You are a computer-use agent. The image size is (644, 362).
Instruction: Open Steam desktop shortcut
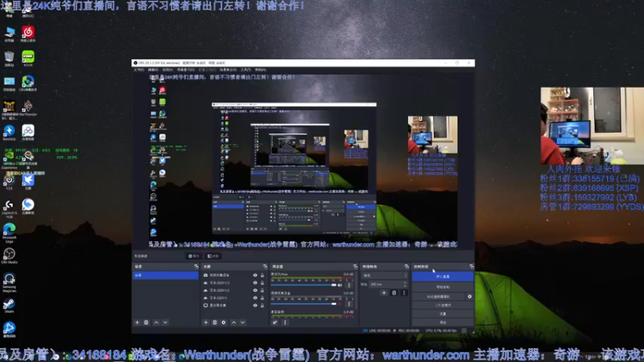click(x=9, y=306)
